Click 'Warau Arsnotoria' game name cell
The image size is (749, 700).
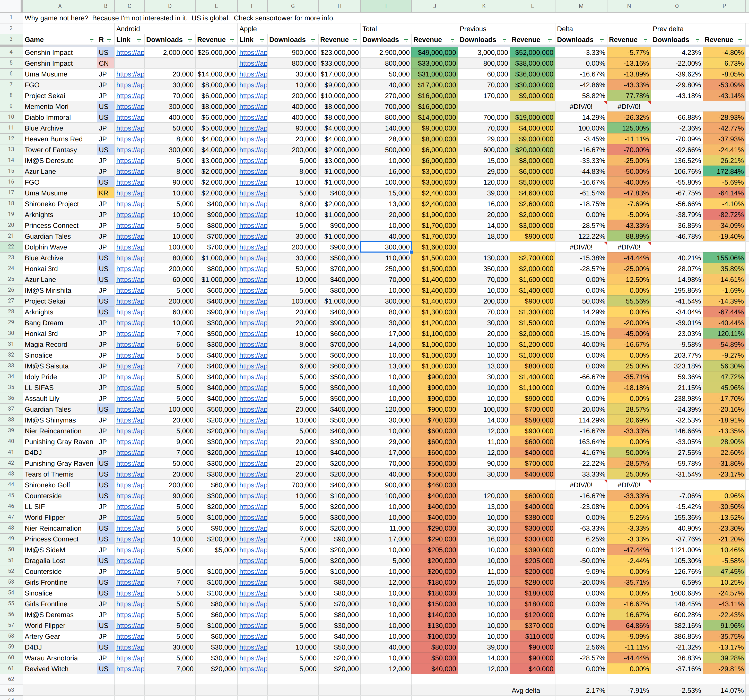(60, 658)
